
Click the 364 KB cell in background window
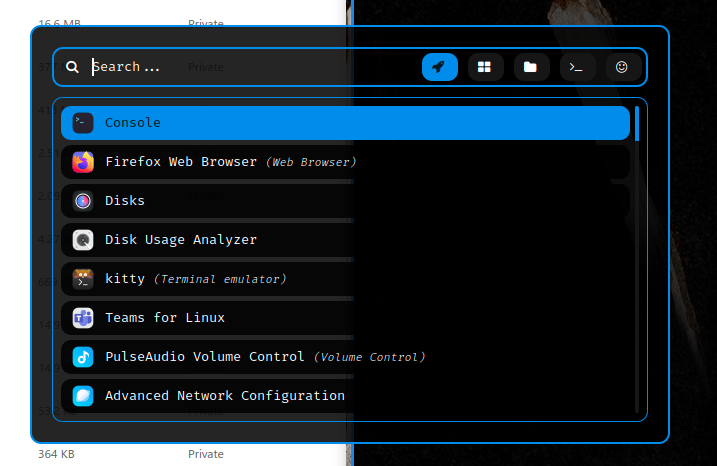[56, 454]
